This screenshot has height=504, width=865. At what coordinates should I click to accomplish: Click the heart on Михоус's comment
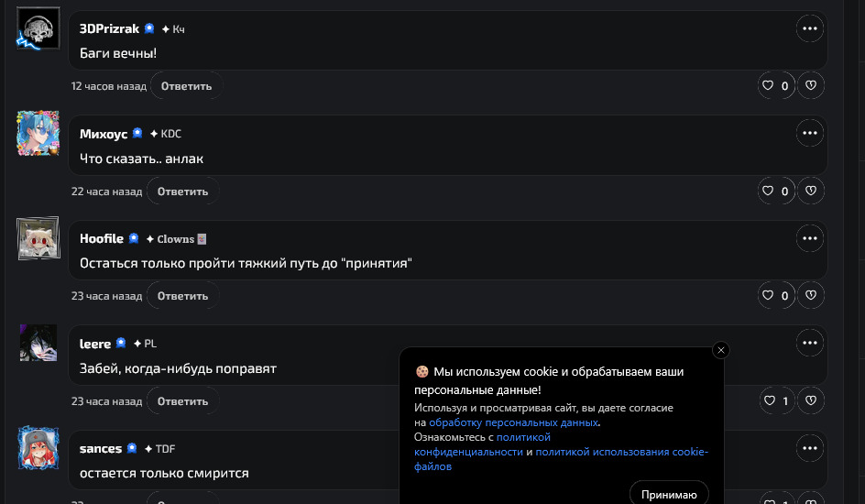[768, 192]
